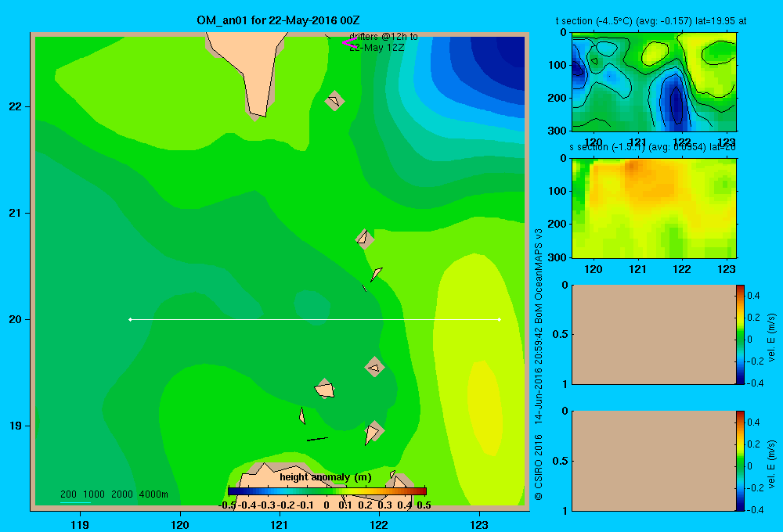
Task: Click the island near latitude 22 east of Taiwan
Action: point(334,100)
